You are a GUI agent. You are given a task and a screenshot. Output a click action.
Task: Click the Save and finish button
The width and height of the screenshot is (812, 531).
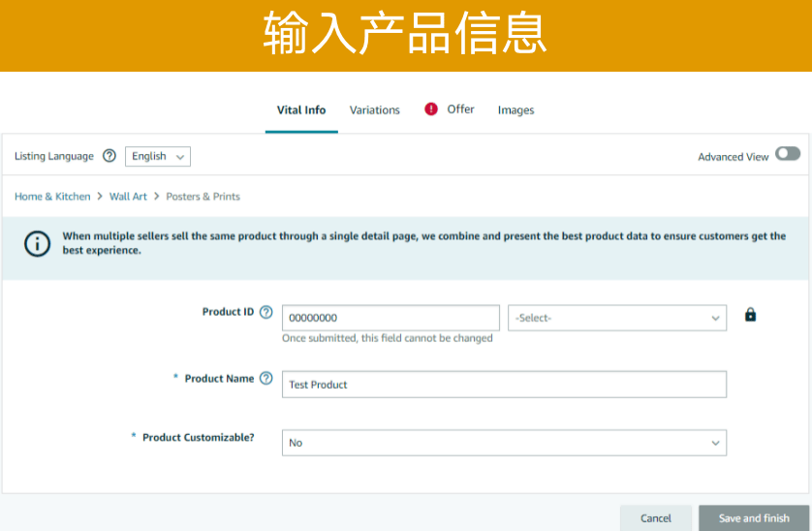pos(754,518)
